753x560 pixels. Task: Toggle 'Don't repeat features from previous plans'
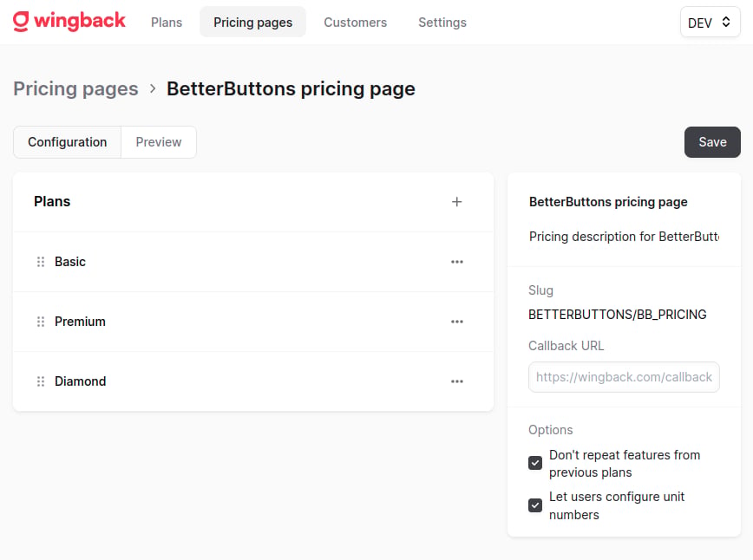[535, 463]
